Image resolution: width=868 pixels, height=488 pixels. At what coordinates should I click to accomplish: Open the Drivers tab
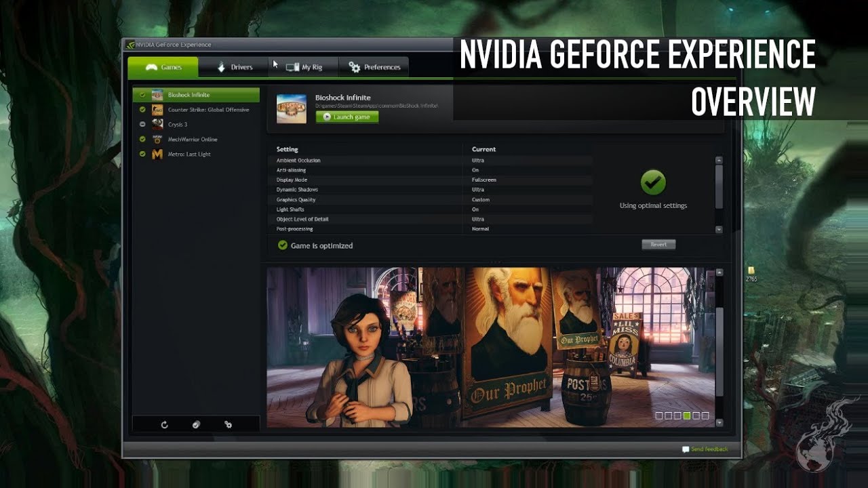tap(234, 67)
